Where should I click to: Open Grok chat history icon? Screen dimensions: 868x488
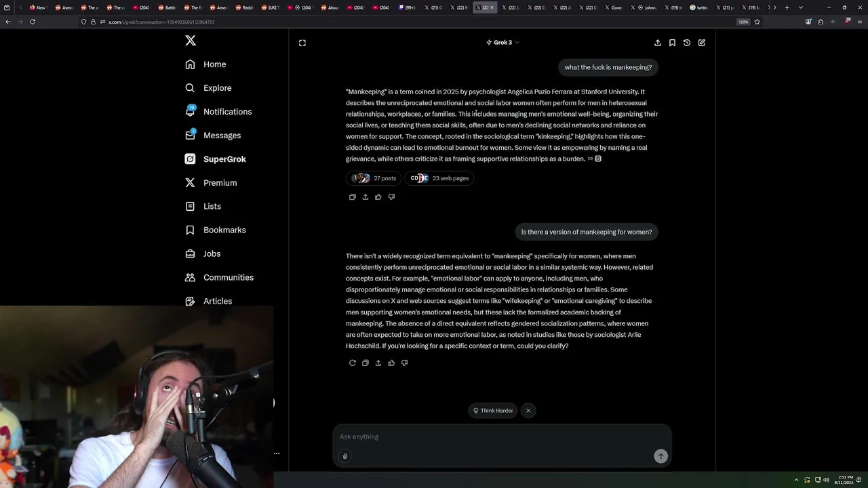[687, 43]
